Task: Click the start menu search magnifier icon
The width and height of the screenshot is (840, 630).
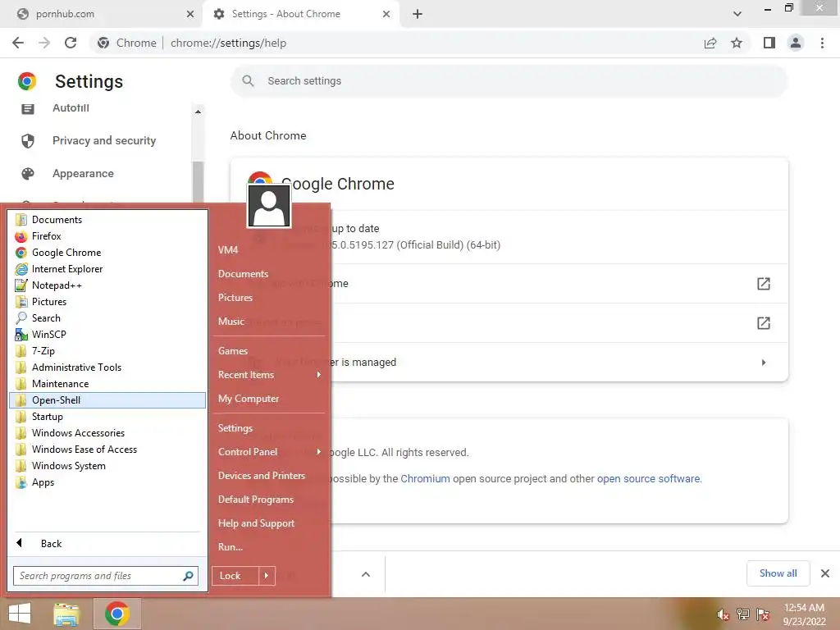Action: (x=188, y=576)
